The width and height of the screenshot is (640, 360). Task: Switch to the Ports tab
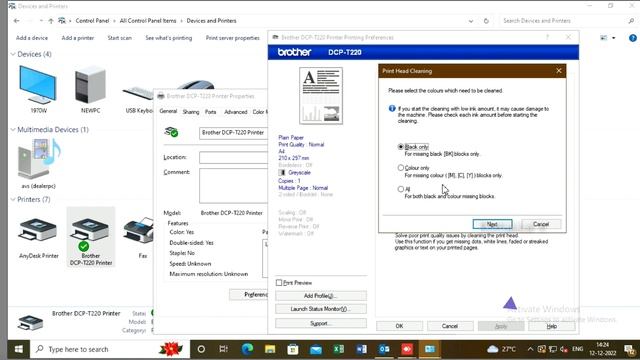pos(211,112)
